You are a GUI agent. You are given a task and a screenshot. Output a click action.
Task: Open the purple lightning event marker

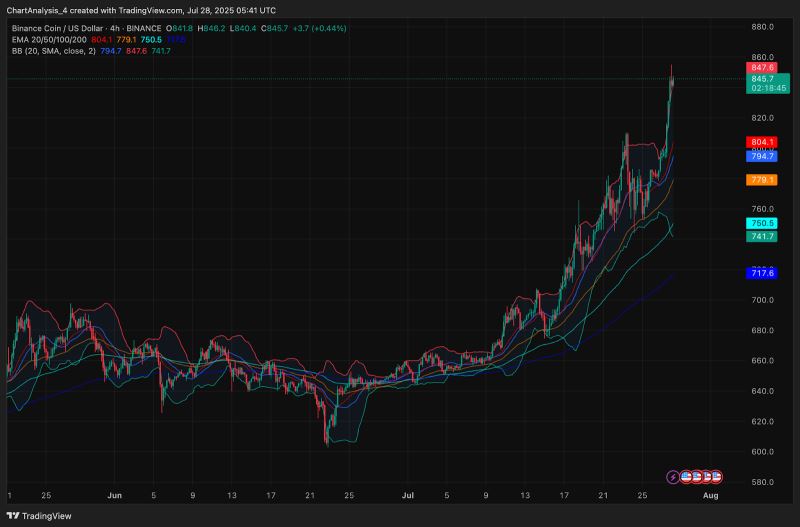[x=672, y=477]
